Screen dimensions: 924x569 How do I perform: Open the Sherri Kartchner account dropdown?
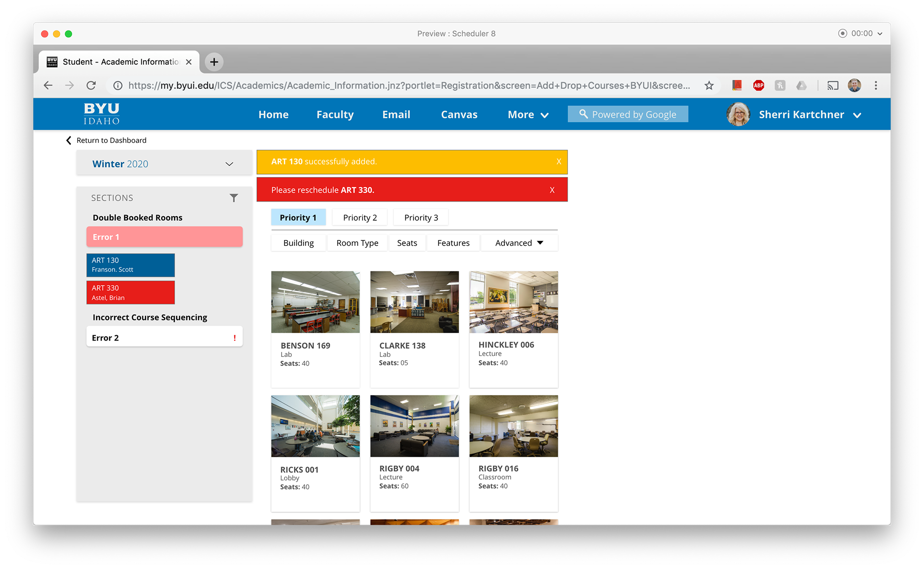(857, 115)
